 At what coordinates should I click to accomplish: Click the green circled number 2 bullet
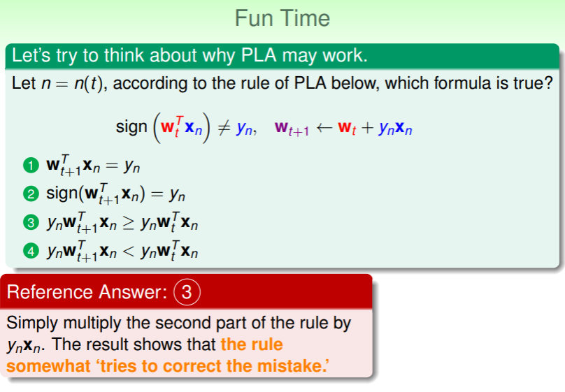29,194
